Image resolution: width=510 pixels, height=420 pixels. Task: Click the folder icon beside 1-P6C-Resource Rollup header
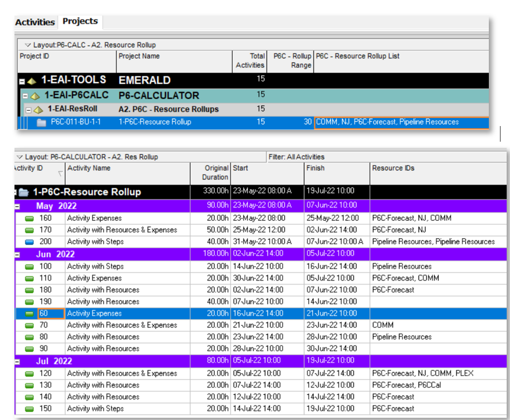24,192
